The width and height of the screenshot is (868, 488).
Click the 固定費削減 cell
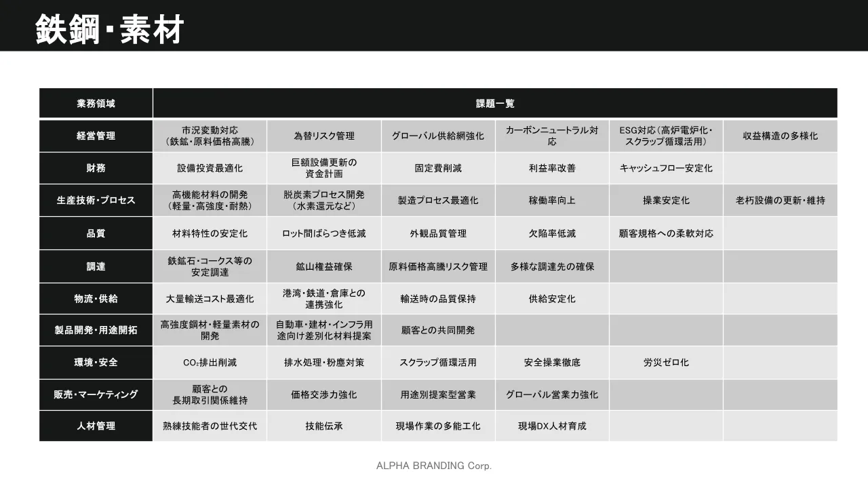(x=438, y=168)
